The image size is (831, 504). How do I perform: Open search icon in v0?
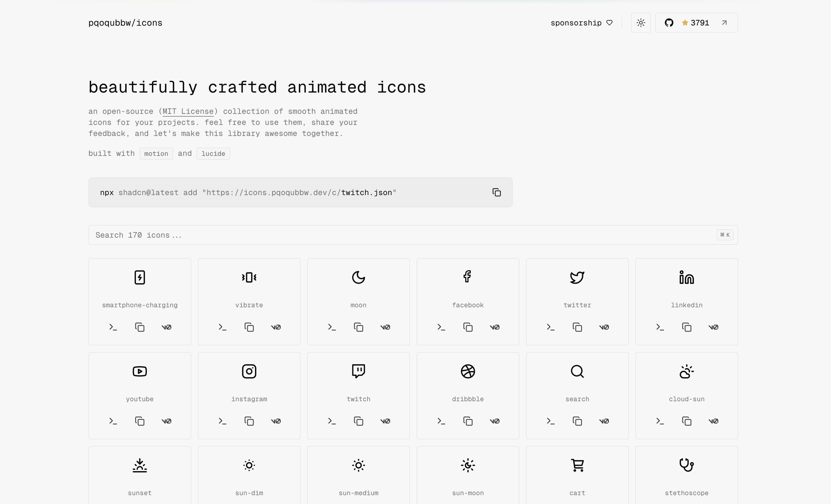pyautogui.click(x=604, y=421)
